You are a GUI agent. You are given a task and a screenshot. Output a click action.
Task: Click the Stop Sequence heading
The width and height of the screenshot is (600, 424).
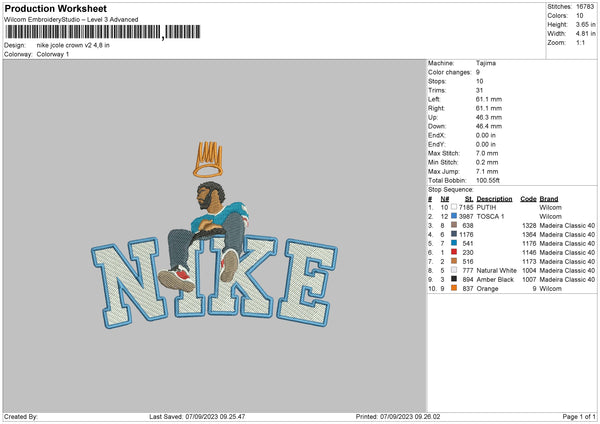tap(450, 190)
